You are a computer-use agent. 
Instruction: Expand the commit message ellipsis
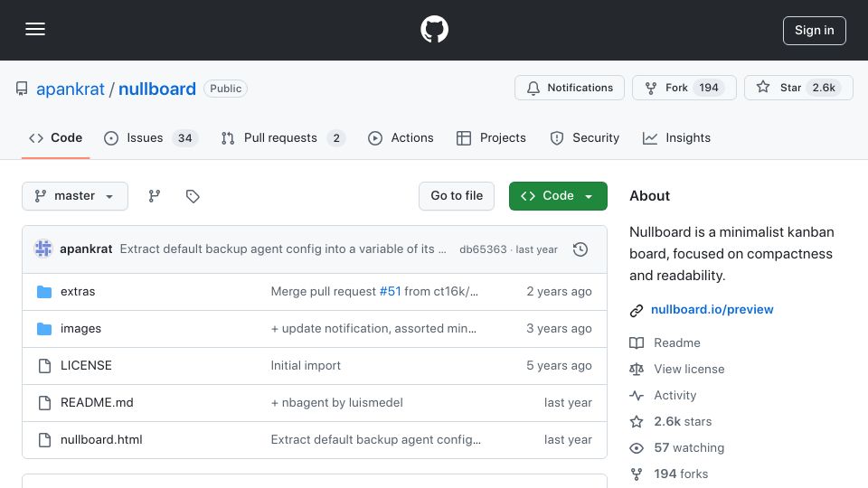(442, 249)
